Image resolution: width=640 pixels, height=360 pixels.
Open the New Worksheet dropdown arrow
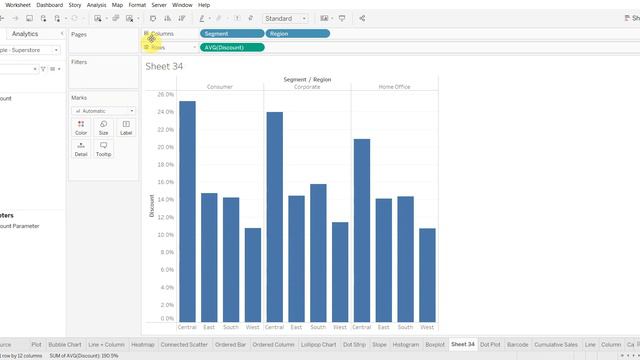tap(106, 19)
